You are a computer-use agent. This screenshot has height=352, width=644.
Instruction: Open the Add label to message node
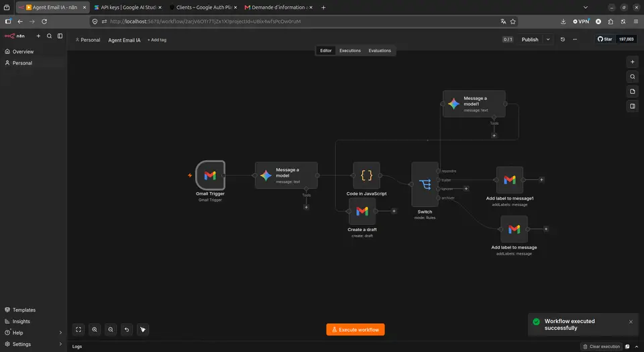[x=515, y=229]
